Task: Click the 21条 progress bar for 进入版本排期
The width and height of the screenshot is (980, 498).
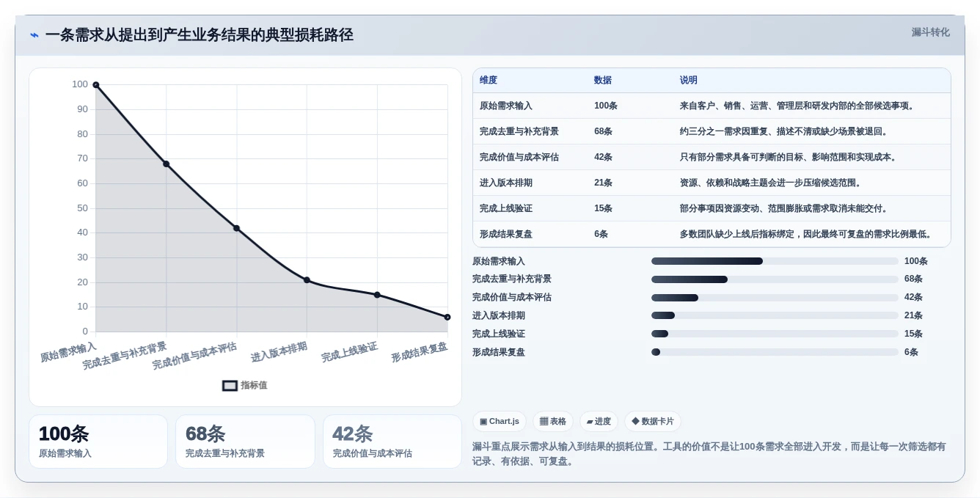Action: pyautogui.click(x=775, y=315)
